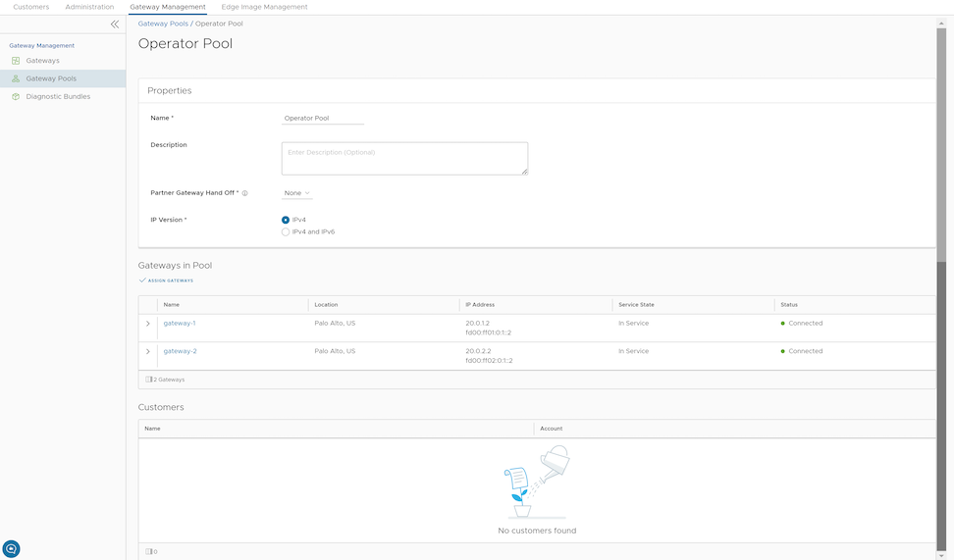Select the IPv4 radio button
The image size is (954, 560).
point(286,220)
